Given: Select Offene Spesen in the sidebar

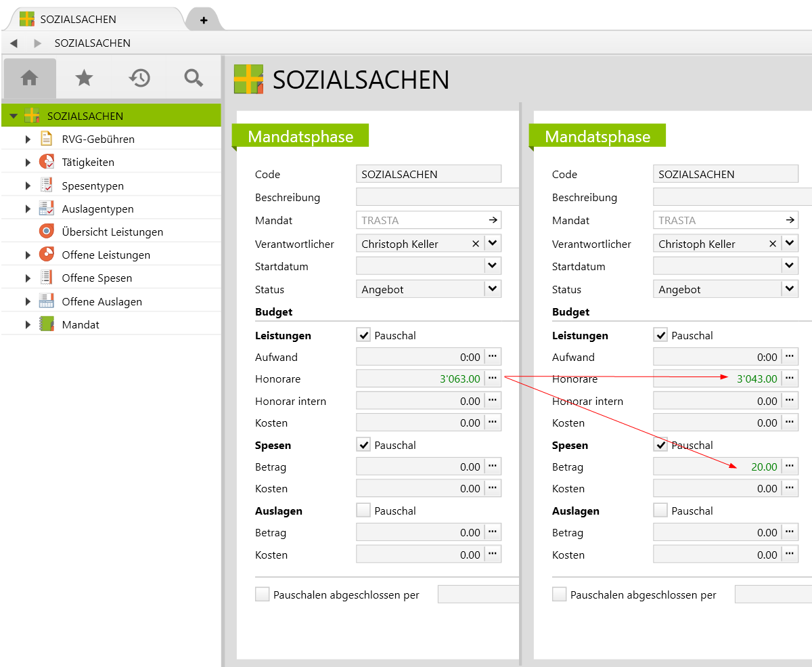Looking at the screenshot, I should coord(97,278).
